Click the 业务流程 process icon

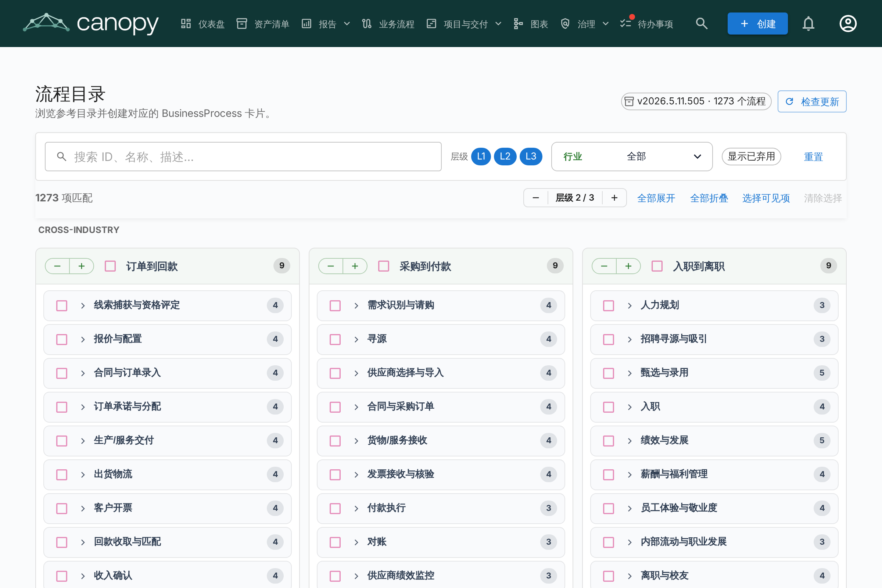(367, 24)
